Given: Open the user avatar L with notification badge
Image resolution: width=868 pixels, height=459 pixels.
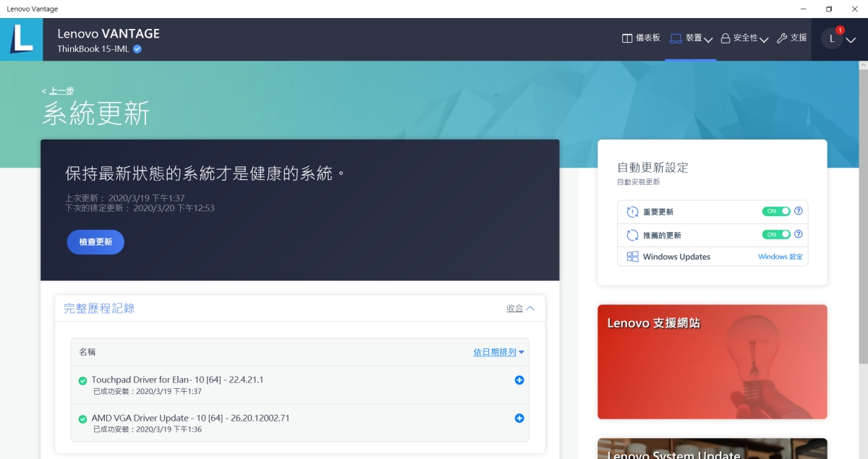Looking at the screenshot, I should point(832,39).
